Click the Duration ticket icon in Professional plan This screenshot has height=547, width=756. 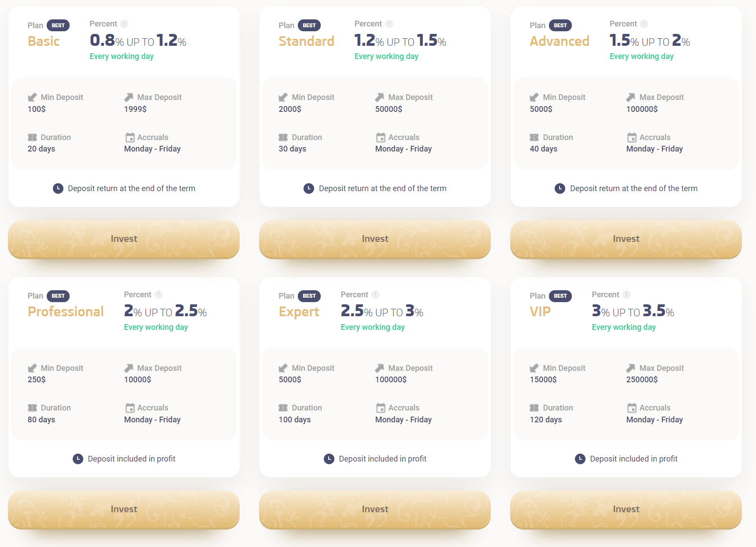(x=33, y=408)
